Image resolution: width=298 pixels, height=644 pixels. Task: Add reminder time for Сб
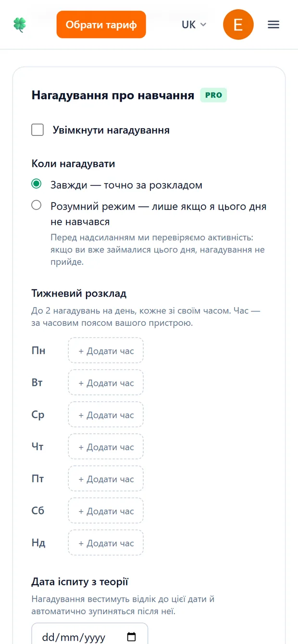tap(106, 511)
